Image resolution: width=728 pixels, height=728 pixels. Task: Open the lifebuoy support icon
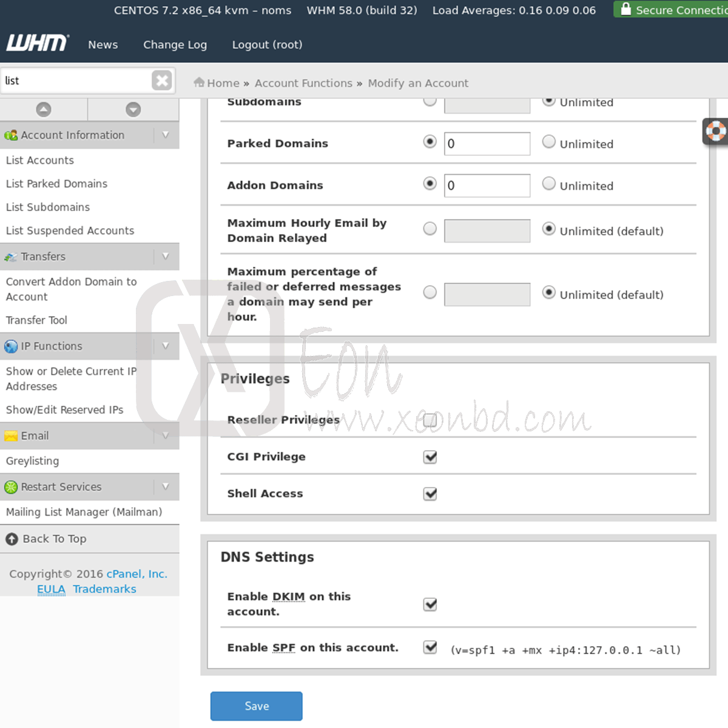[715, 131]
